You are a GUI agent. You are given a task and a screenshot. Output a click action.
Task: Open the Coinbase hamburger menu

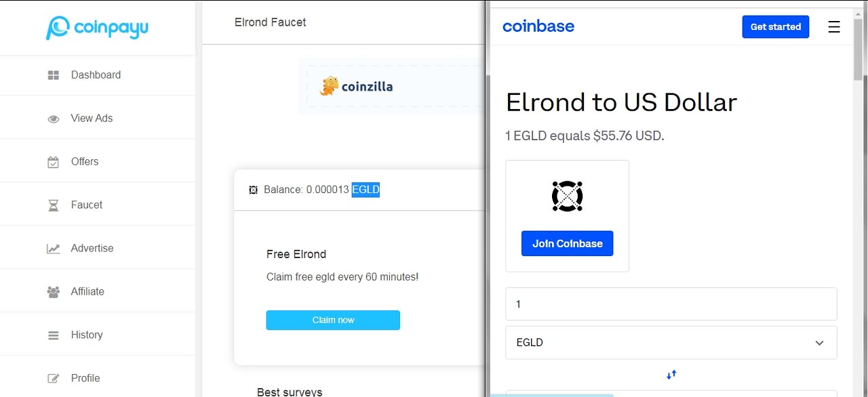[x=834, y=27]
